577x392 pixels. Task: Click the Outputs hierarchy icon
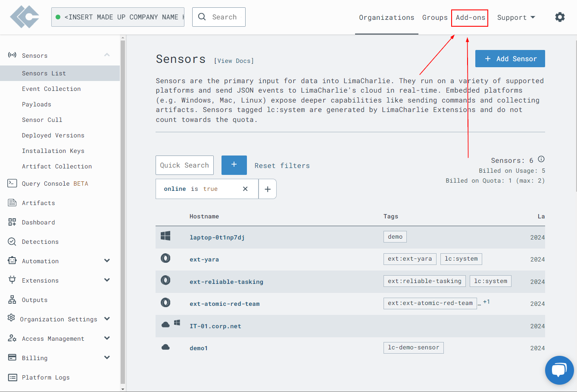[12, 300]
